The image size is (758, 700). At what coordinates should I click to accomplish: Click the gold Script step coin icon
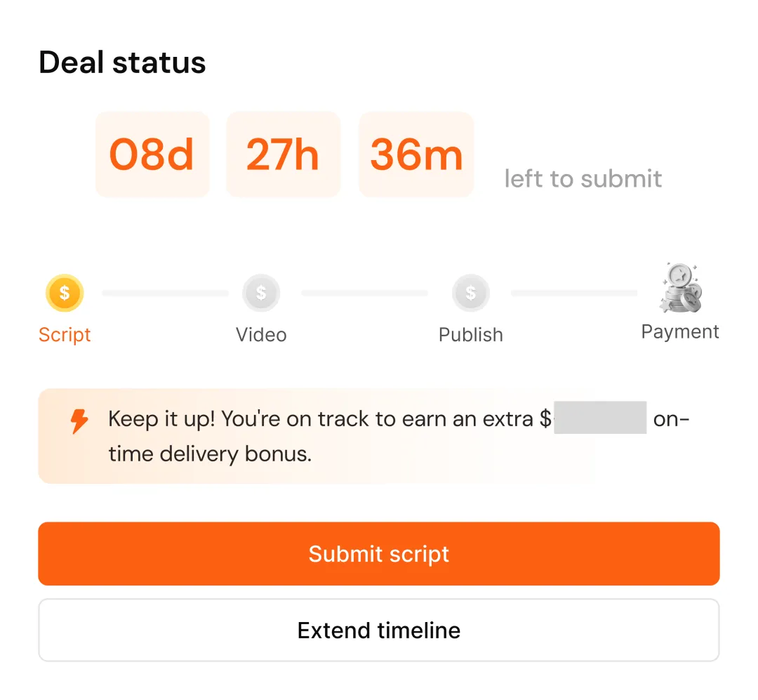[65, 293]
